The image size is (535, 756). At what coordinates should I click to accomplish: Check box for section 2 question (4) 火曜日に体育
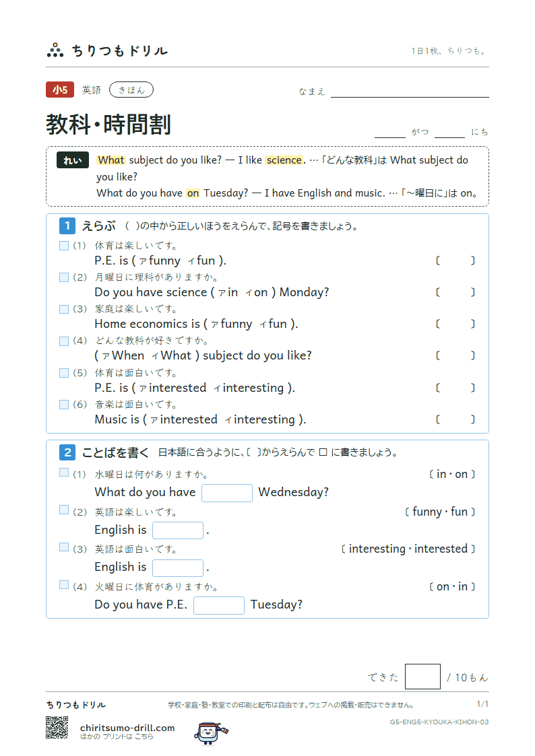tap(64, 584)
